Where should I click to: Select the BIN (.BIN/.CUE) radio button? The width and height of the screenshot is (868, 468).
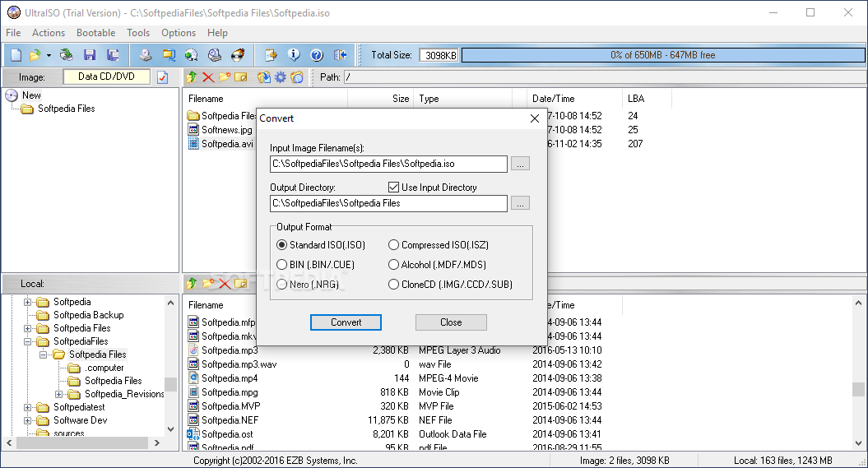(282, 264)
